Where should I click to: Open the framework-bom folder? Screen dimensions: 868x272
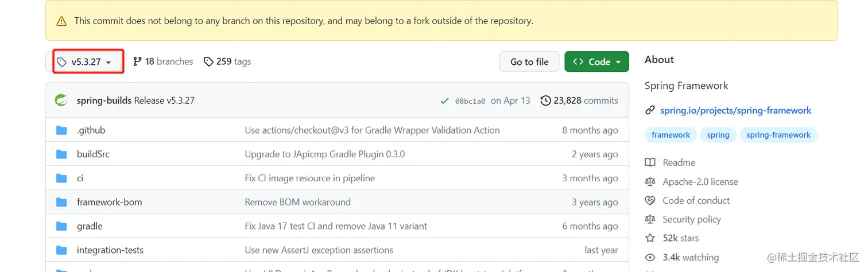109,202
